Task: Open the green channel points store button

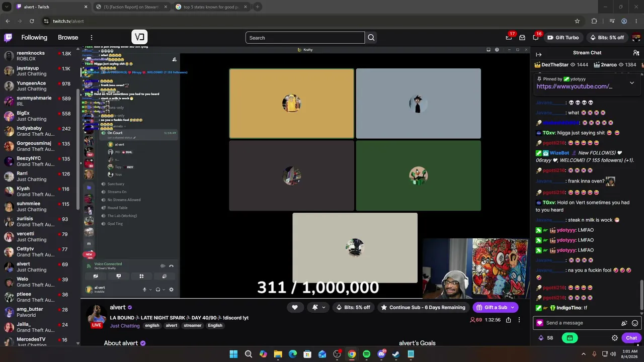Action: (x=570, y=338)
